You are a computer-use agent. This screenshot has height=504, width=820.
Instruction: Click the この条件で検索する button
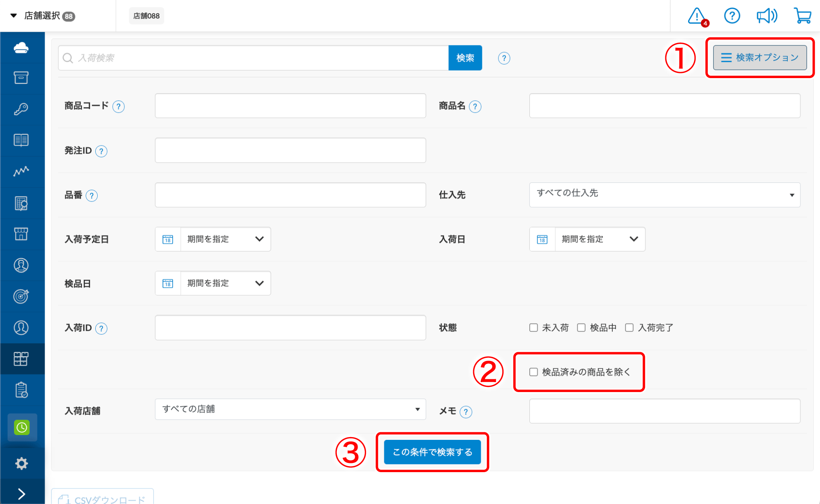[432, 452]
